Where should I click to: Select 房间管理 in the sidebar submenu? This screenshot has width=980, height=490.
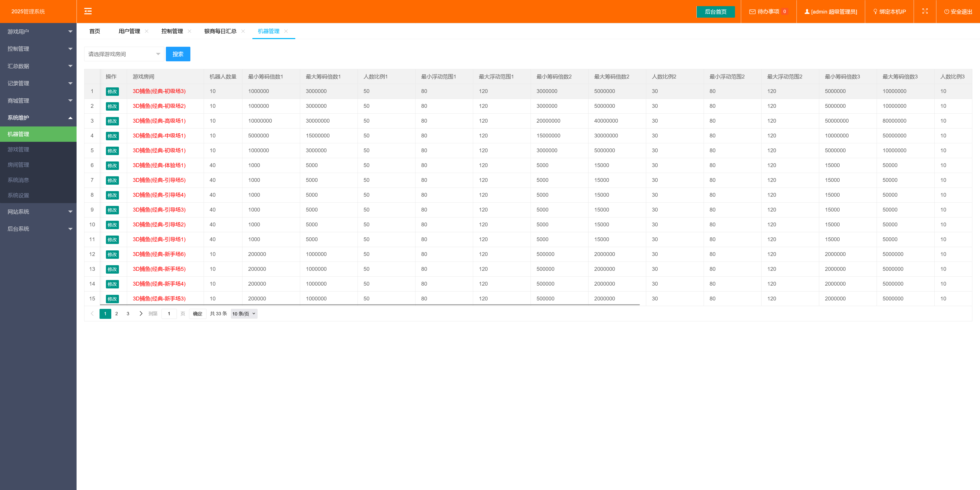tap(18, 165)
